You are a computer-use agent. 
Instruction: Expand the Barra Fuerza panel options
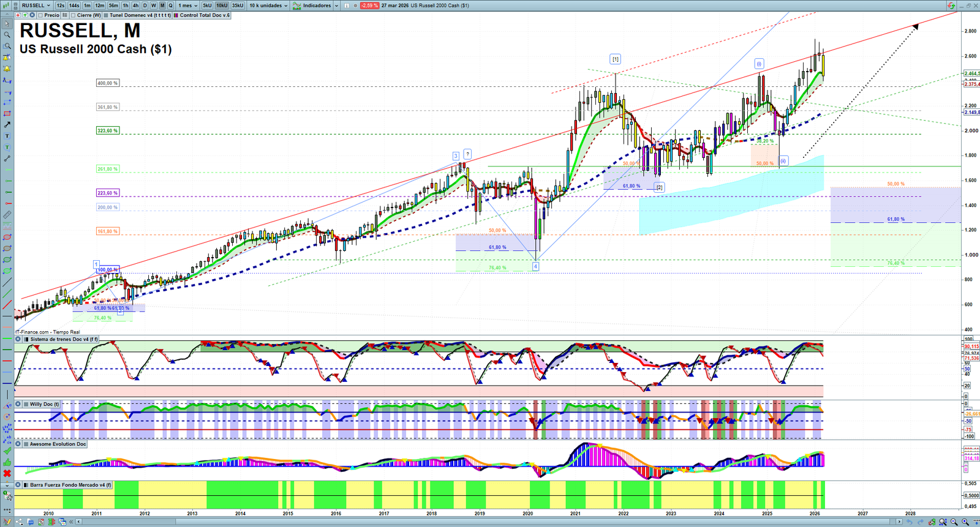26,485
